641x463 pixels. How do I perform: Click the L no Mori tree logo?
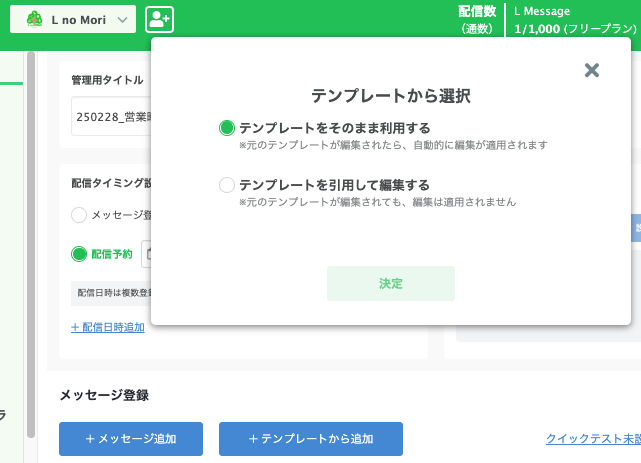click(34, 19)
